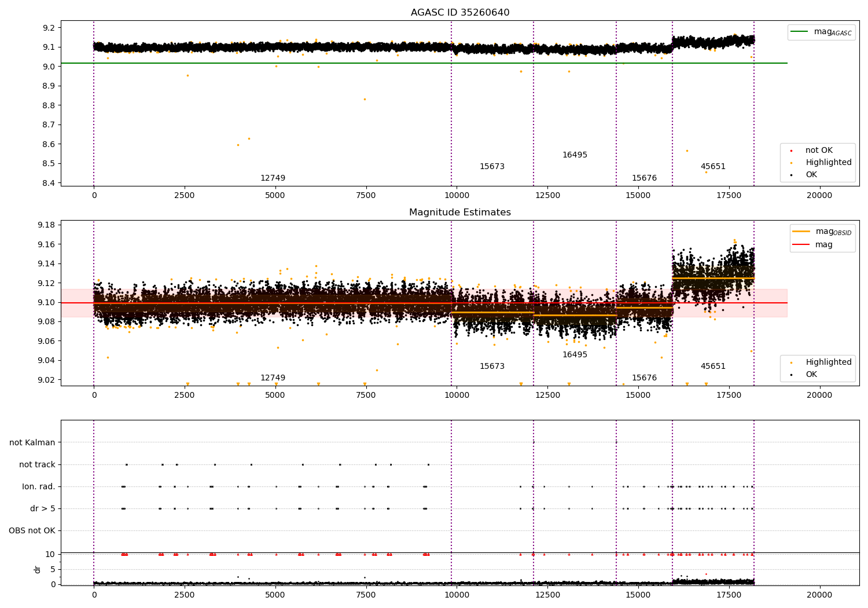Viewport: 868px width, 608px height.
Task: Click obsid label 16495 in the top plot
Action: 575,155
